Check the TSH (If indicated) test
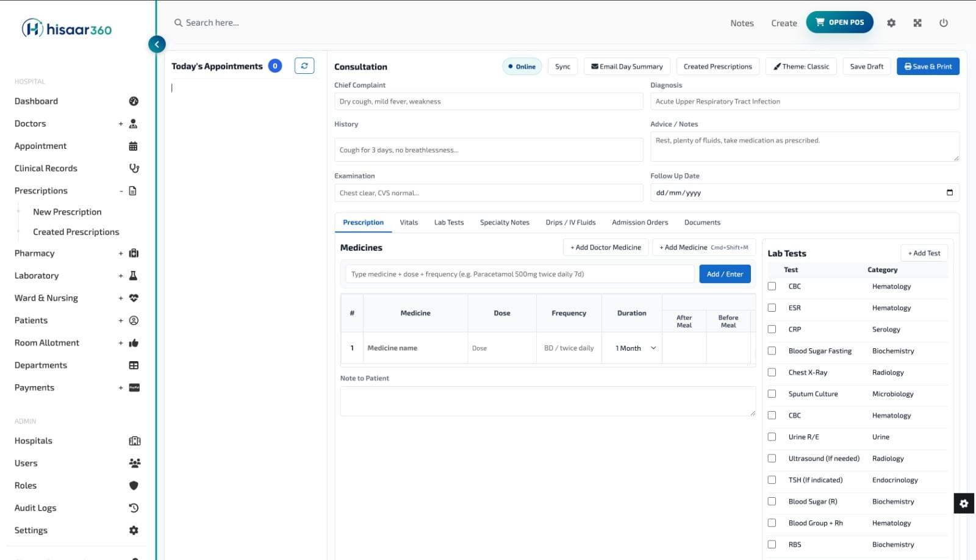Viewport: 976px width, 560px height. pos(772,480)
